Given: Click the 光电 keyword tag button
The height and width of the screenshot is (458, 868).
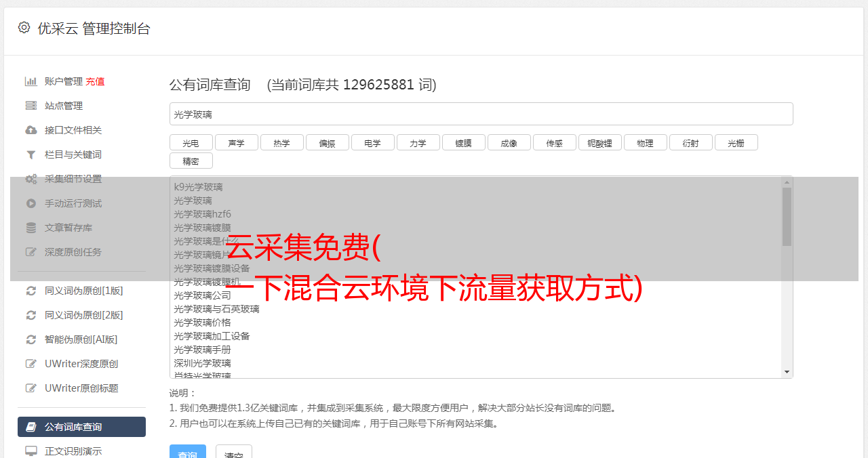Looking at the screenshot, I should [x=191, y=142].
